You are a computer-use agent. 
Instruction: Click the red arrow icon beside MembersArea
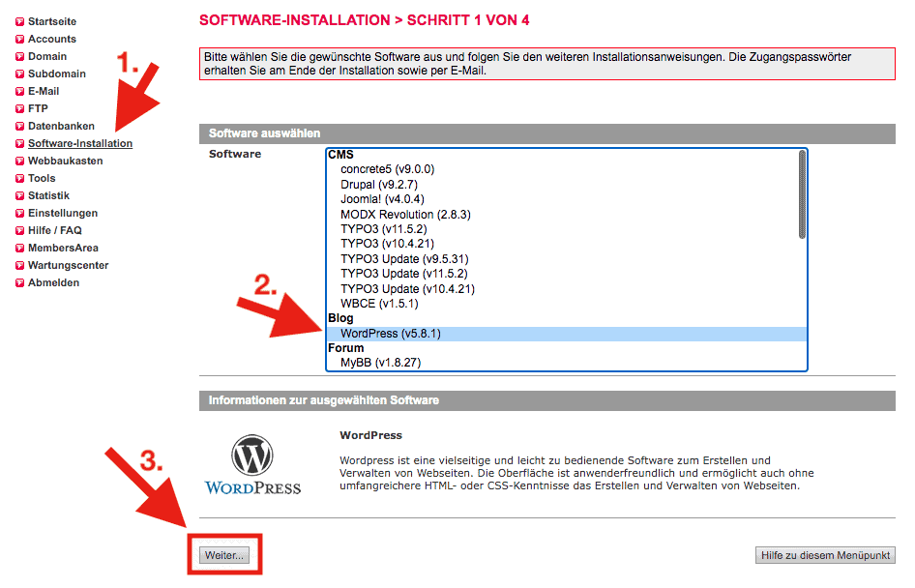coord(20,249)
